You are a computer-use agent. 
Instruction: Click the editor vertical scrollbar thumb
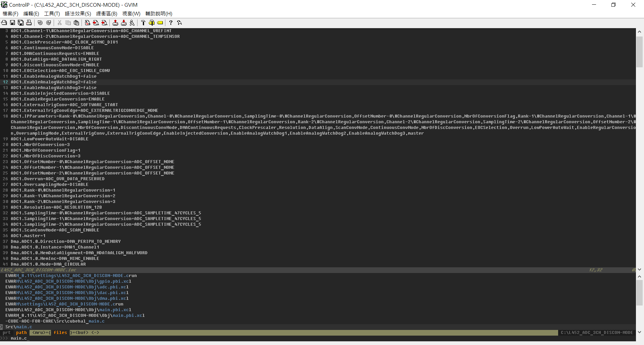pos(640,52)
